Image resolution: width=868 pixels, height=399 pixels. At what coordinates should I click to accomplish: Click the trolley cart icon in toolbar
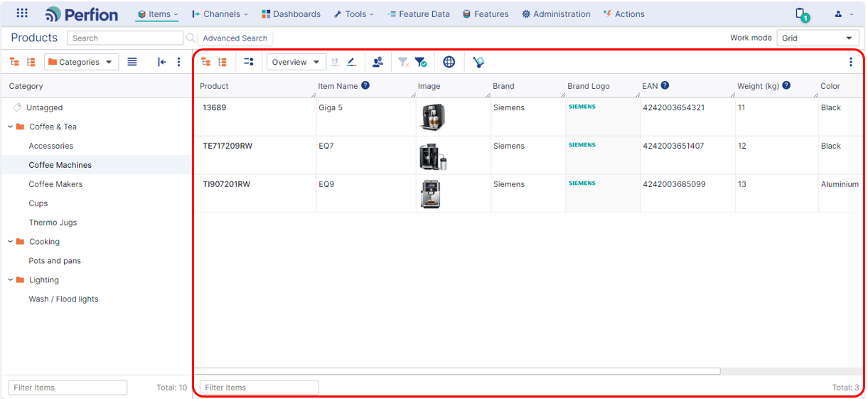click(478, 62)
